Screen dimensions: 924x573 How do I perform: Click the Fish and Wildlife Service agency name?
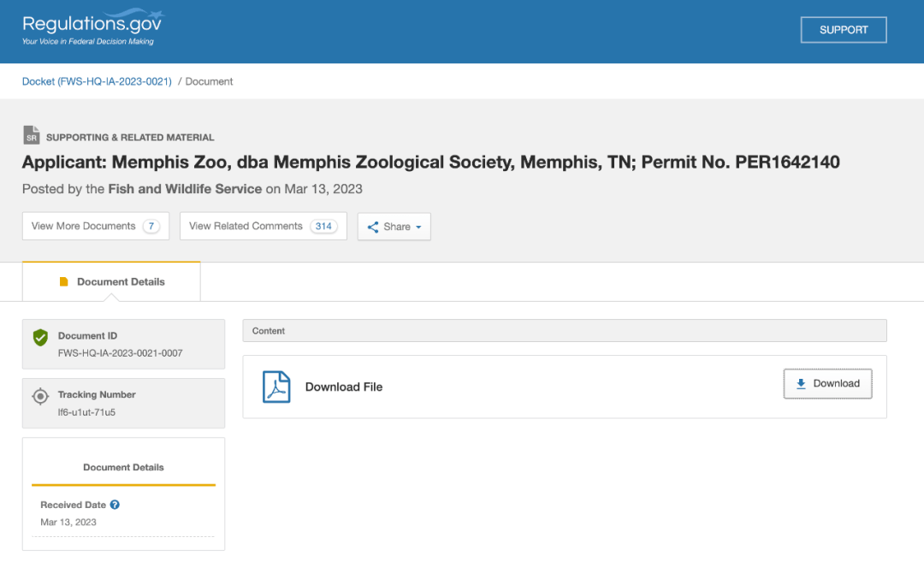[x=185, y=189]
